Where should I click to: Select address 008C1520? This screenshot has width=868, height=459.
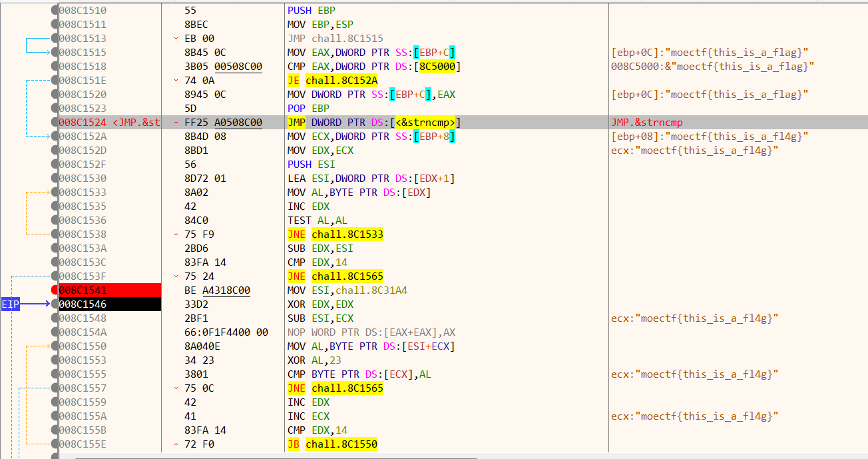coord(83,95)
